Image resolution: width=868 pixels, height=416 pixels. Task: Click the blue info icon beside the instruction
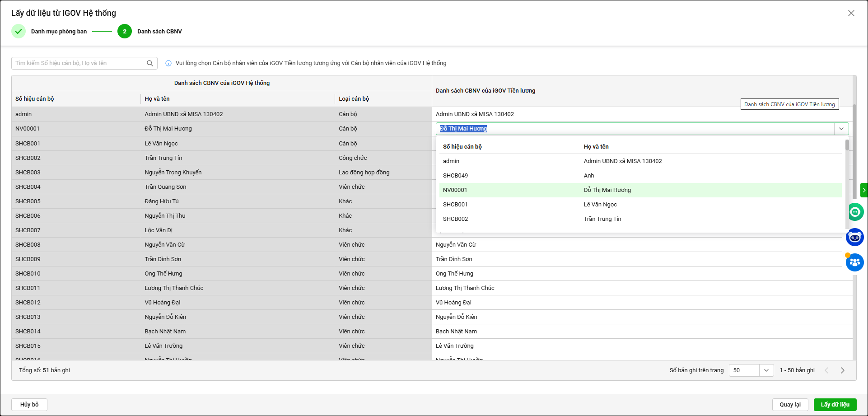coord(168,63)
